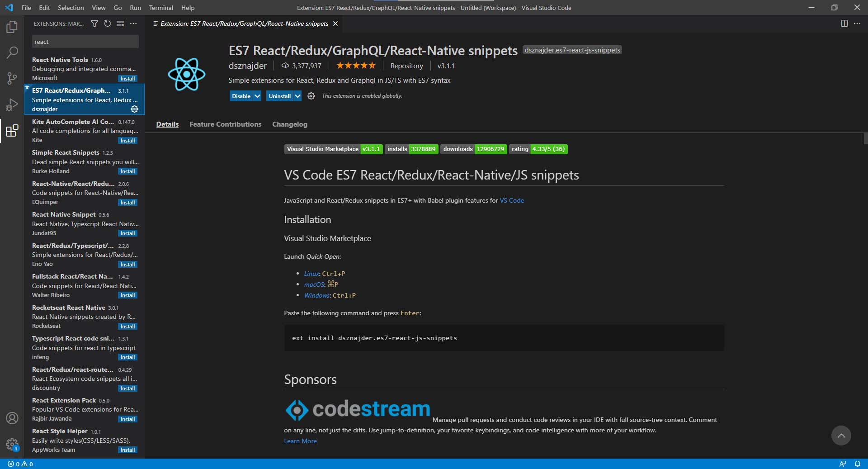Click the filter extensions funnel icon
868x469 pixels.
pos(94,24)
